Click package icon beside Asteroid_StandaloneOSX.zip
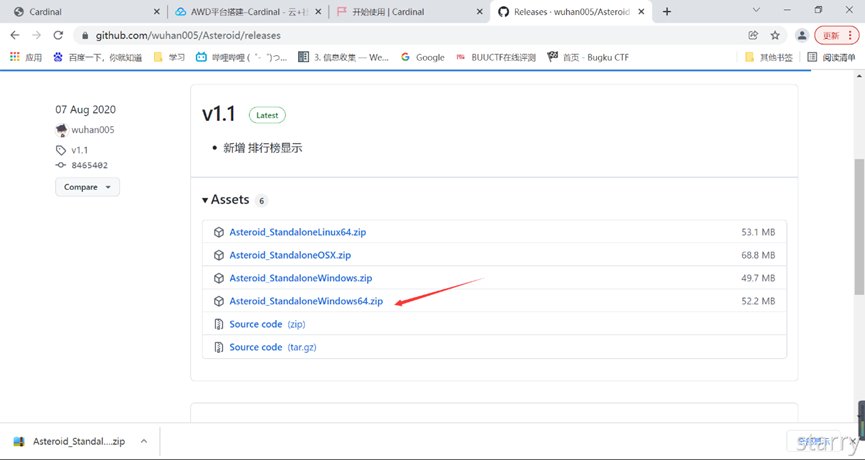Image resolution: width=865 pixels, height=460 pixels. click(x=219, y=255)
